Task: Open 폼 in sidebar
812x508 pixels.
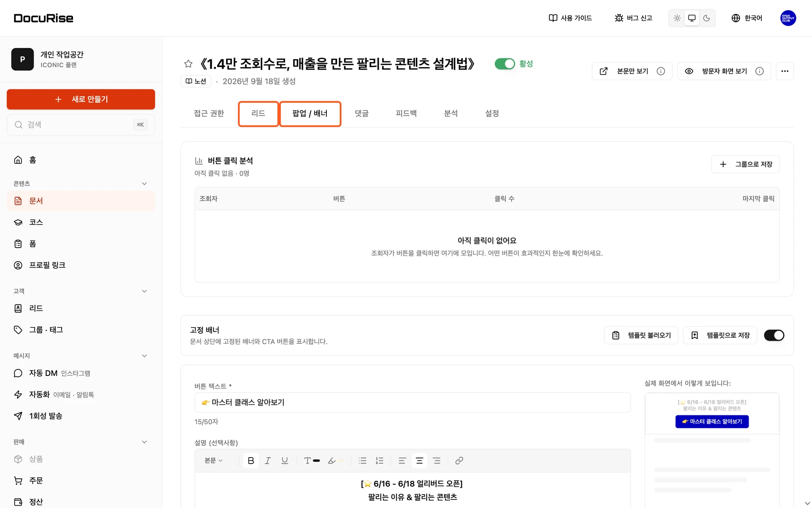Action: [x=81, y=244]
